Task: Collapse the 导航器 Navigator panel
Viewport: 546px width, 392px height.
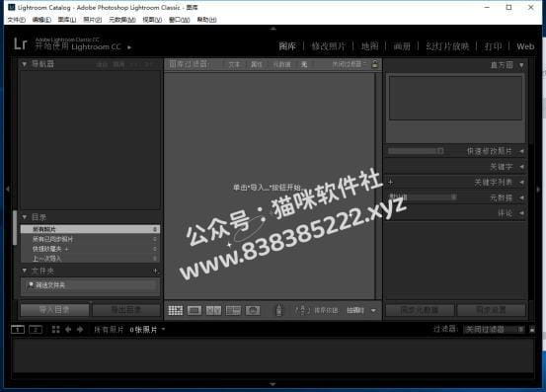Action: click(x=24, y=64)
